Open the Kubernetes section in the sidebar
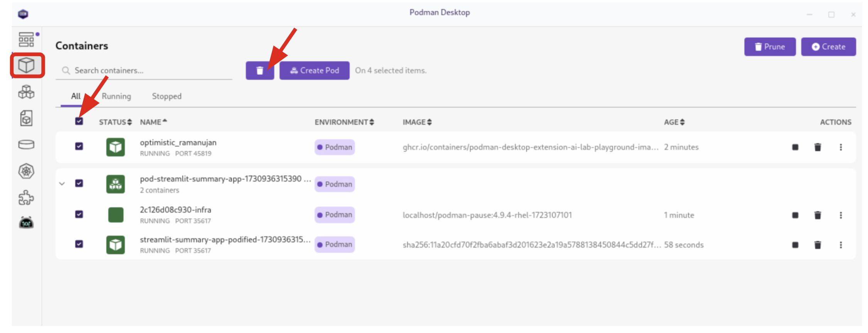Image resolution: width=868 pixels, height=333 pixels. (26, 171)
